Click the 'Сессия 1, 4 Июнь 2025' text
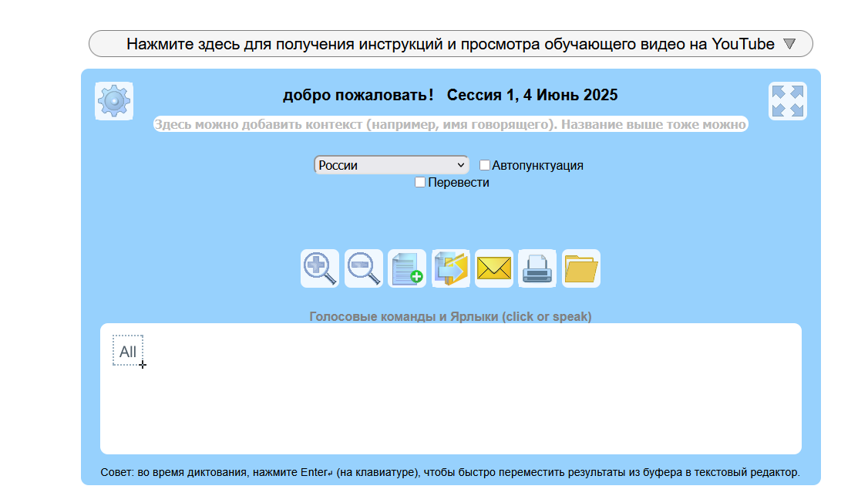868x496 pixels. tap(532, 95)
